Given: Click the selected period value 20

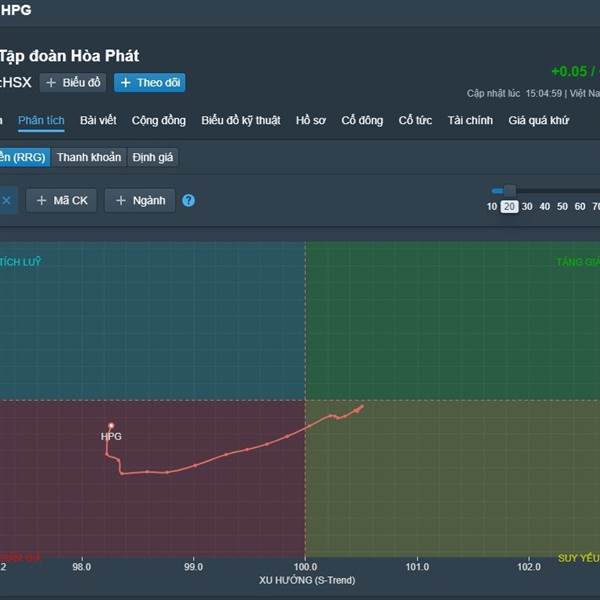Looking at the screenshot, I should (509, 207).
